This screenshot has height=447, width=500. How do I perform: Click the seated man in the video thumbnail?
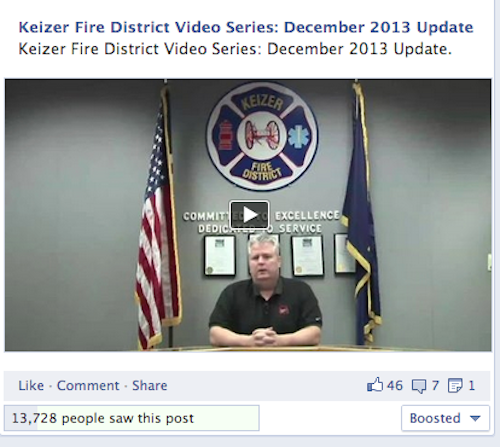pyautogui.click(x=265, y=292)
